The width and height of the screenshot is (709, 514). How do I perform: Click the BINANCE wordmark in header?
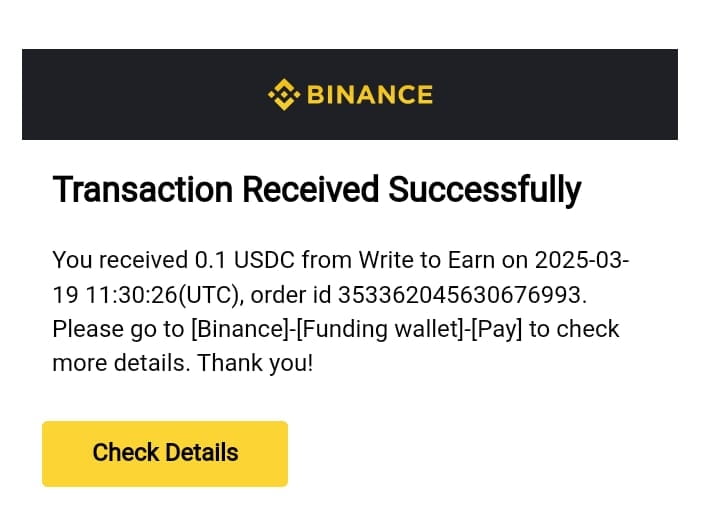pyautogui.click(x=369, y=95)
